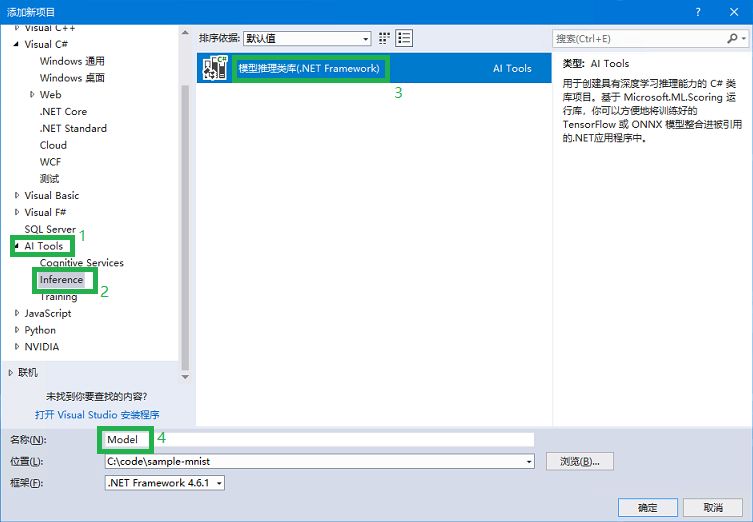This screenshot has height=522, width=753.
Task: Click the help question mark in title bar
Action: [x=698, y=12]
